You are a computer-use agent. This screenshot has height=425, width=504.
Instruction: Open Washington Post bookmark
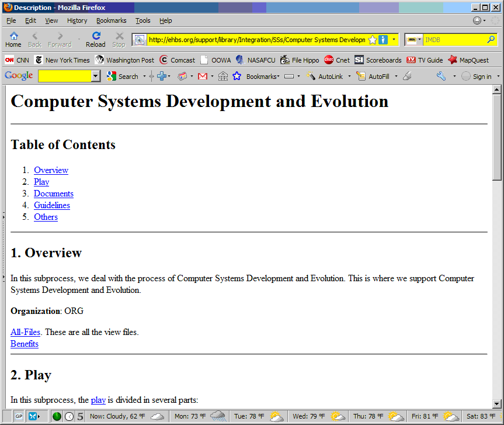[x=125, y=60]
